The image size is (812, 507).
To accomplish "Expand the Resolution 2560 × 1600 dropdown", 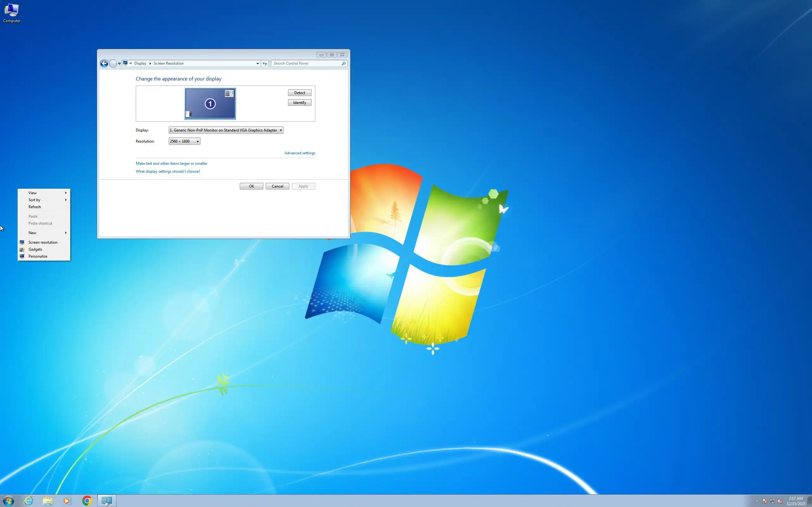I will [184, 141].
